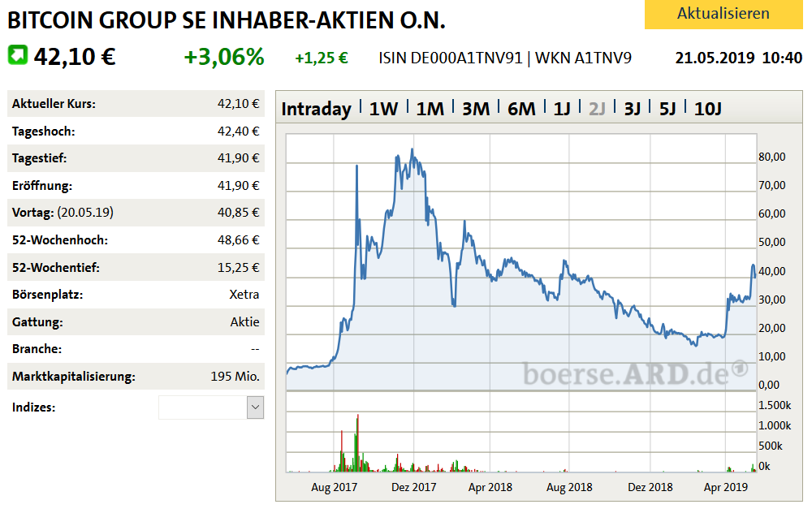This screenshot has height=513, width=812.
Task: Click the Eröffnung label
Action: pyautogui.click(x=42, y=186)
